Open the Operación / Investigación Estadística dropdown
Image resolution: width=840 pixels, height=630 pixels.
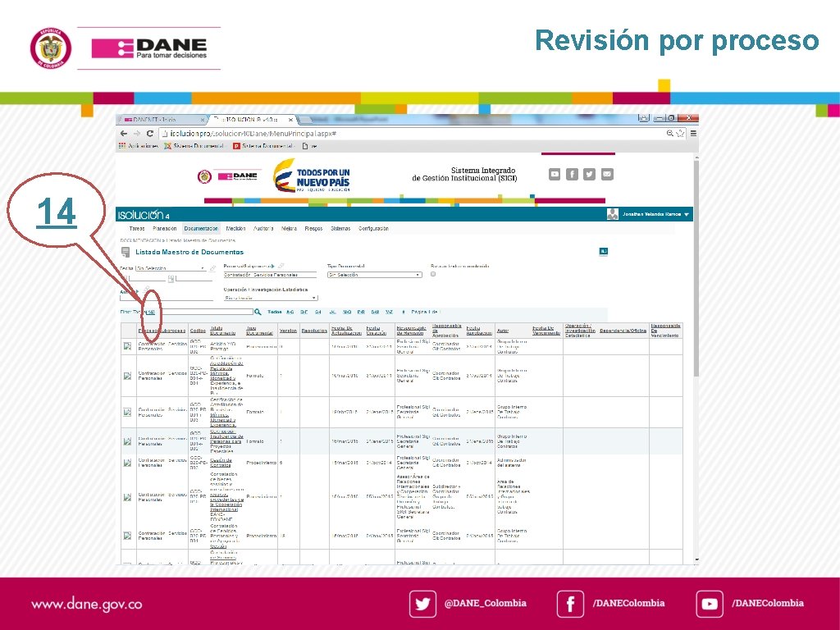[x=271, y=298]
